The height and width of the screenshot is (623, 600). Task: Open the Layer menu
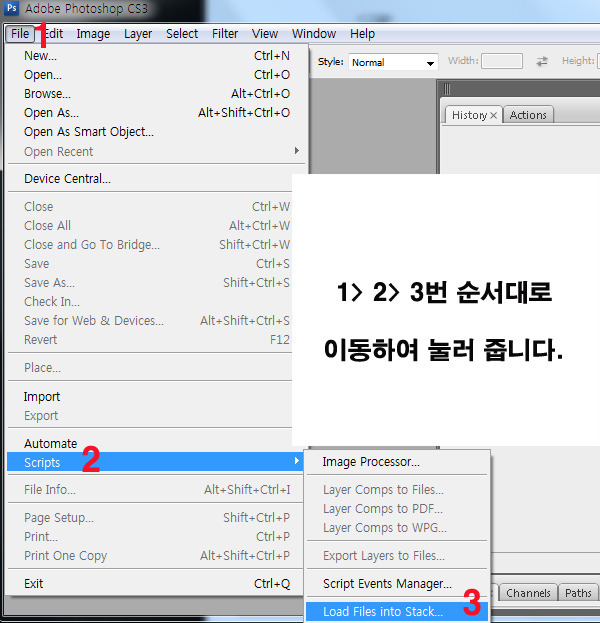[x=138, y=34]
